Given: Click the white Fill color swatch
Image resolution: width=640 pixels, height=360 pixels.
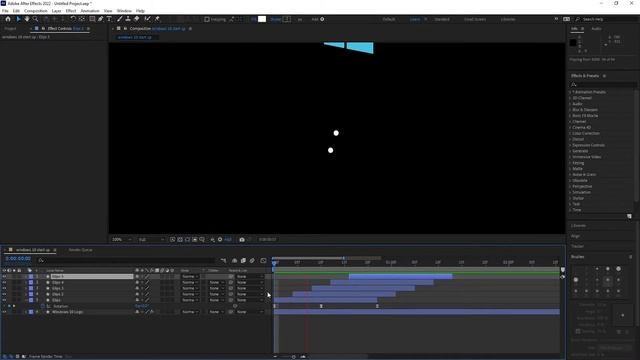Looking at the screenshot, I should point(262,19).
